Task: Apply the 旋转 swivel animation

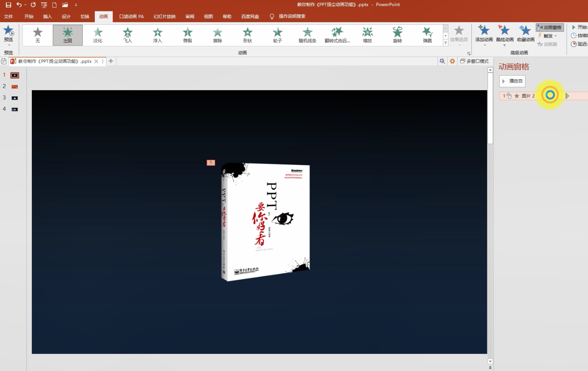Action: (x=397, y=35)
